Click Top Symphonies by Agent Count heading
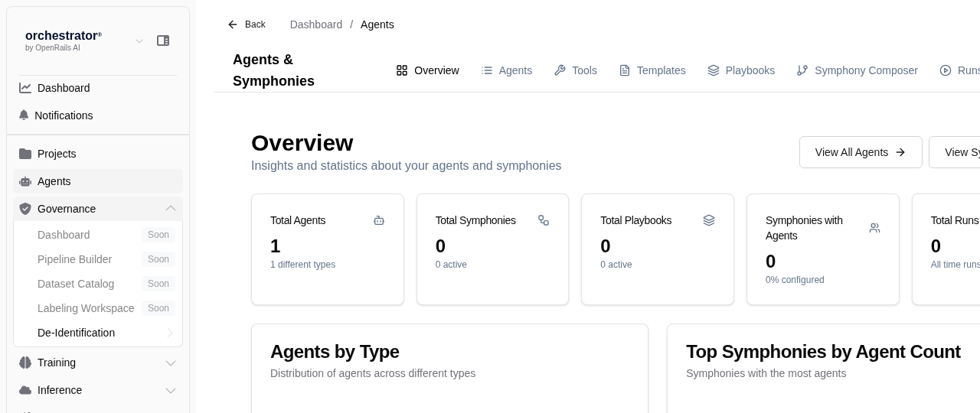980x413 pixels. tap(823, 352)
